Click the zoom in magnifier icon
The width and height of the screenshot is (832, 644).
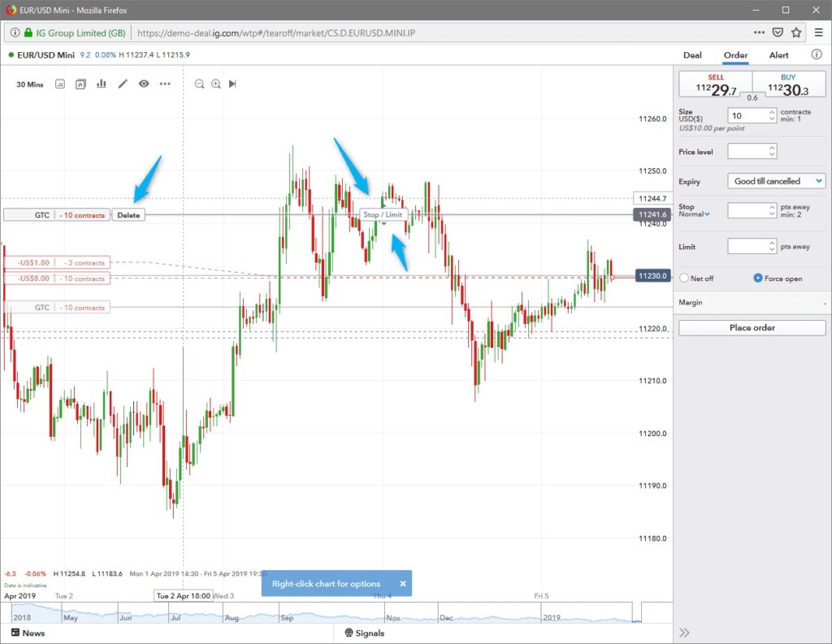pyautogui.click(x=216, y=84)
